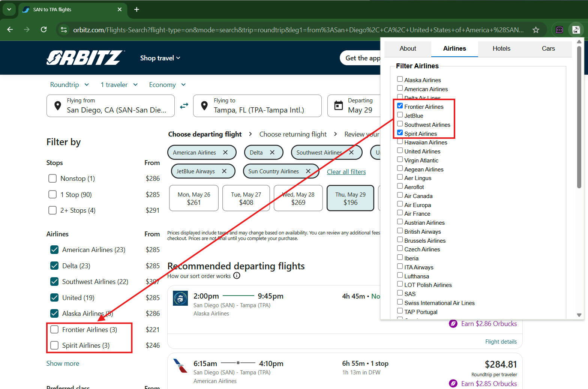Viewport: 588px width, 389px height.
Task: Click the Alaska Airlines logo on first flight
Action: pyautogui.click(x=180, y=299)
